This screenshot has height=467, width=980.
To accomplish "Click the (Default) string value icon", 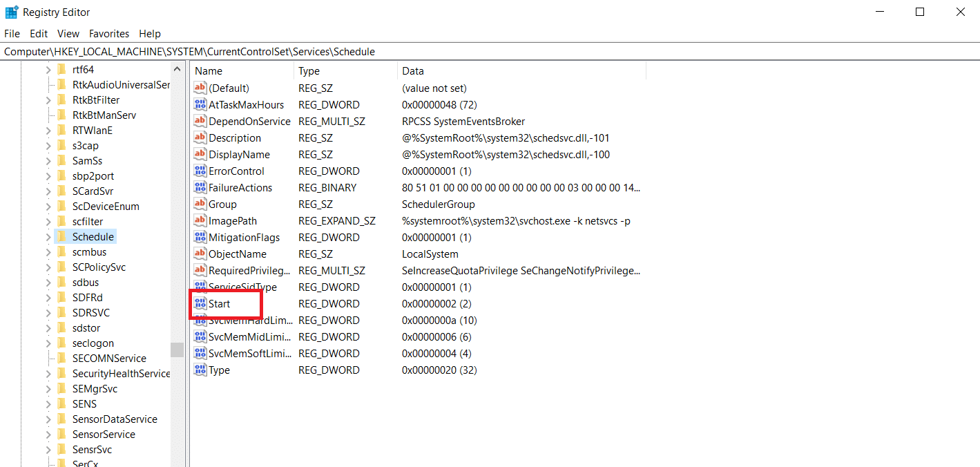I will 200,88.
